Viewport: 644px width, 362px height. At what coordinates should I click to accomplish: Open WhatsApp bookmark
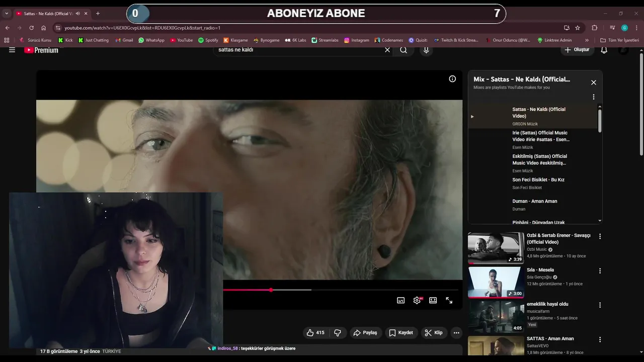click(x=151, y=40)
